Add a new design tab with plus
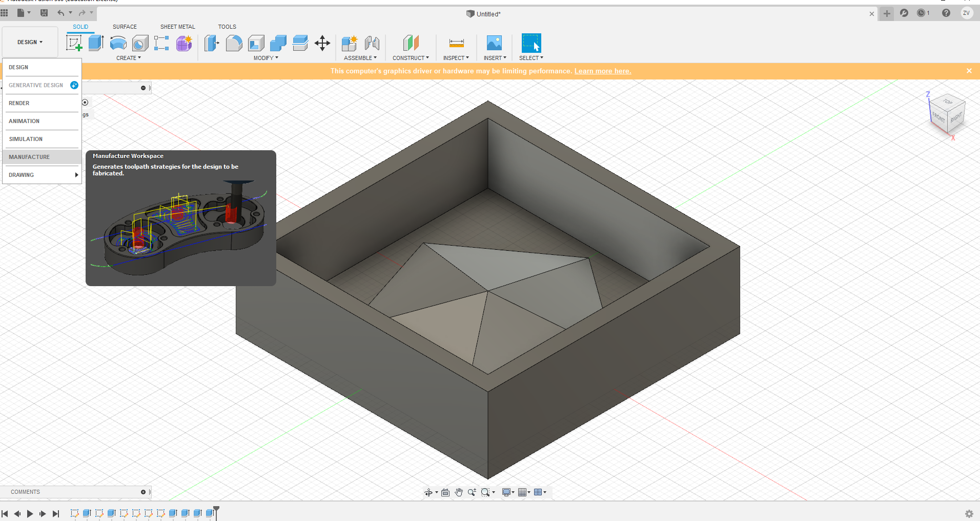 pyautogui.click(x=887, y=14)
